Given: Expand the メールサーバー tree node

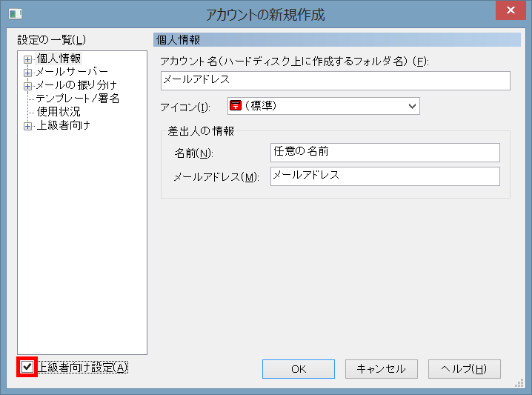Looking at the screenshot, I should (x=28, y=73).
